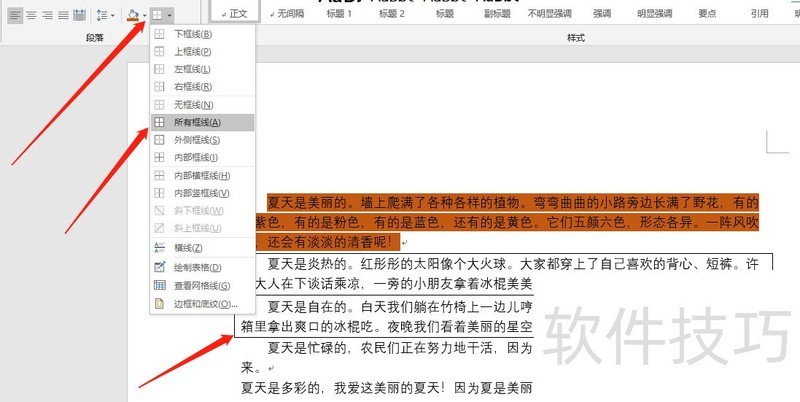Select 内部框线(I) inside borders
800x402 pixels.
click(x=203, y=158)
